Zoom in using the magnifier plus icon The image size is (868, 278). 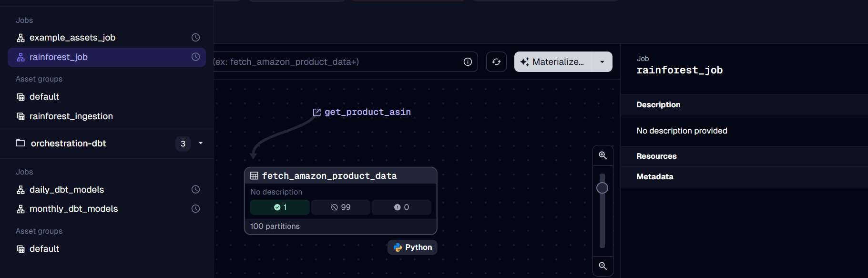click(602, 155)
